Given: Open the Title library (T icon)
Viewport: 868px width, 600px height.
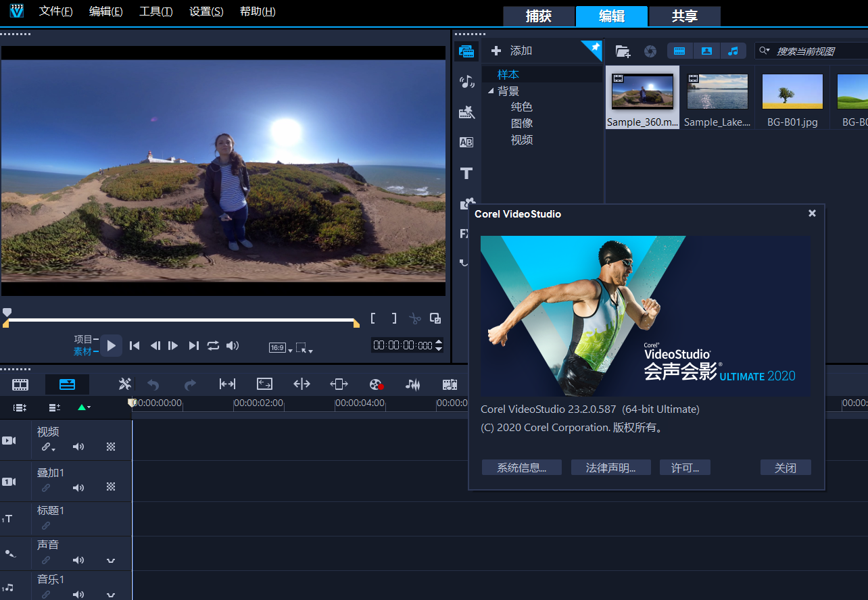Looking at the screenshot, I should 466,174.
